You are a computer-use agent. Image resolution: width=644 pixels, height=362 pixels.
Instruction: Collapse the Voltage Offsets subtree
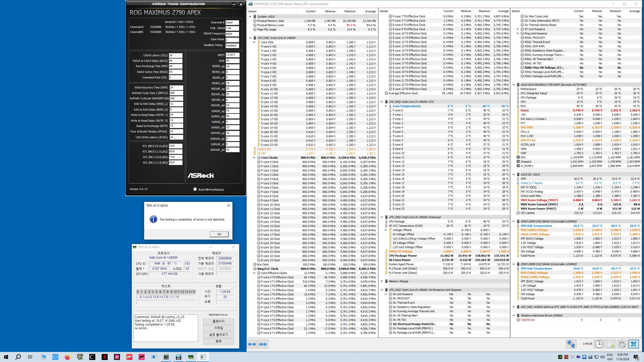click(x=386, y=230)
